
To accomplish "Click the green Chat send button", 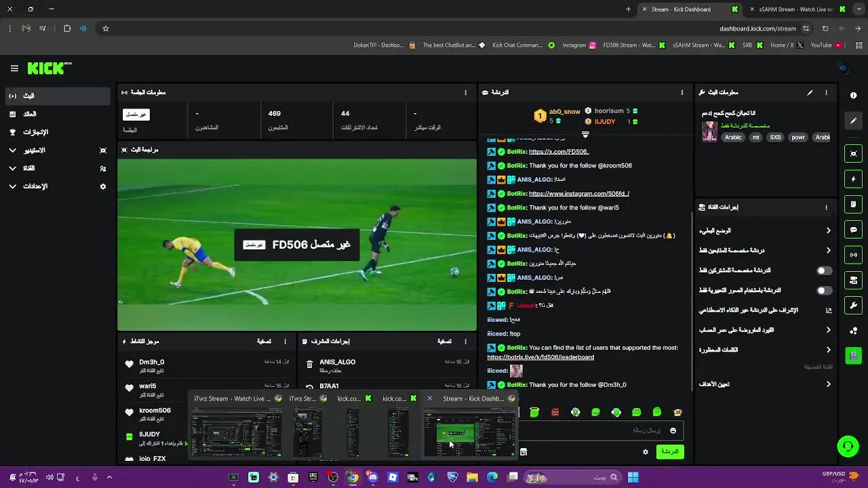I will tap(669, 451).
